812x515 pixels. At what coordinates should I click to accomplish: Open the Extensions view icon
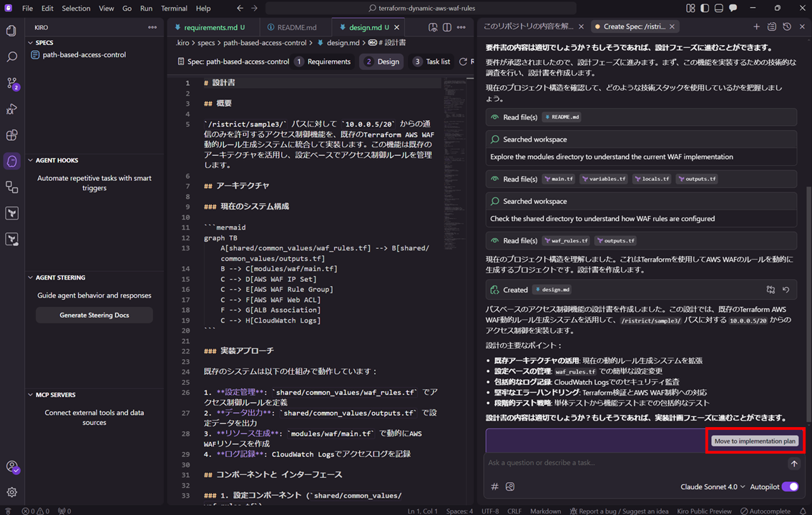click(11, 135)
